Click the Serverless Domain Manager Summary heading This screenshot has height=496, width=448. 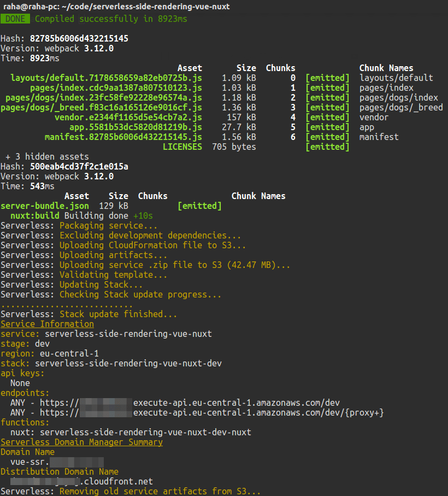[81, 442]
